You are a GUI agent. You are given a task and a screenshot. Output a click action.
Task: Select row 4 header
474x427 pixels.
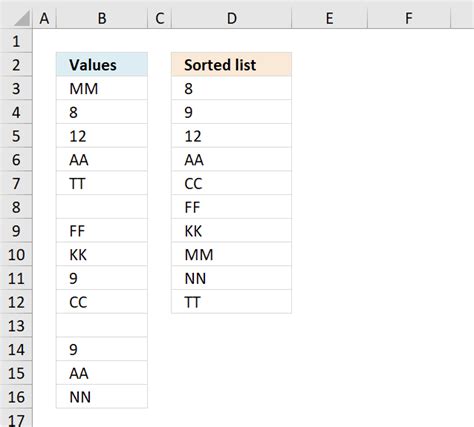[x=16, y=112]
